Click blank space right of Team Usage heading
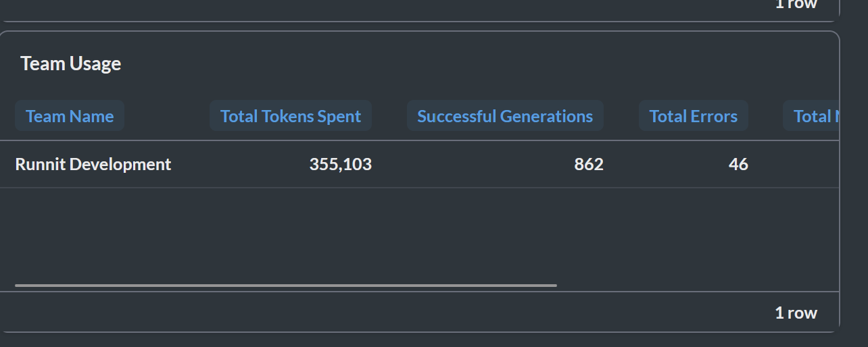Screen dimensions: 868x347 click(x=473, y=63)
